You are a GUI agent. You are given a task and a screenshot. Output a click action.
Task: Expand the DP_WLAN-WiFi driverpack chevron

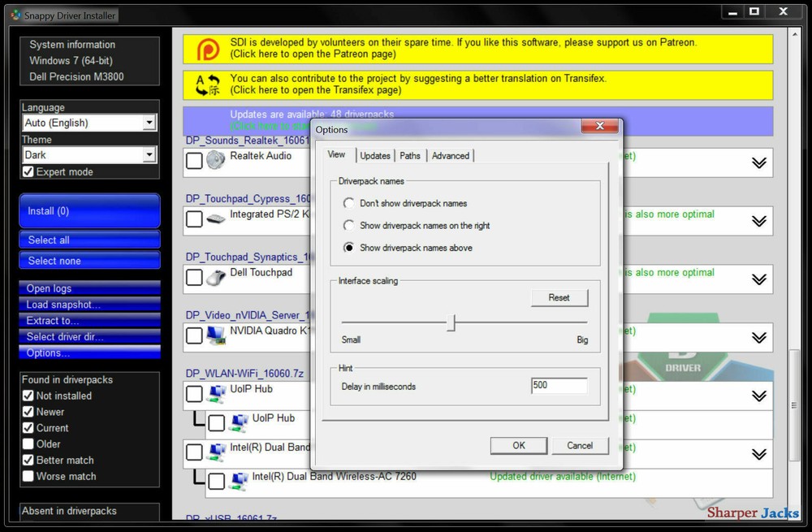click(760, 396)
